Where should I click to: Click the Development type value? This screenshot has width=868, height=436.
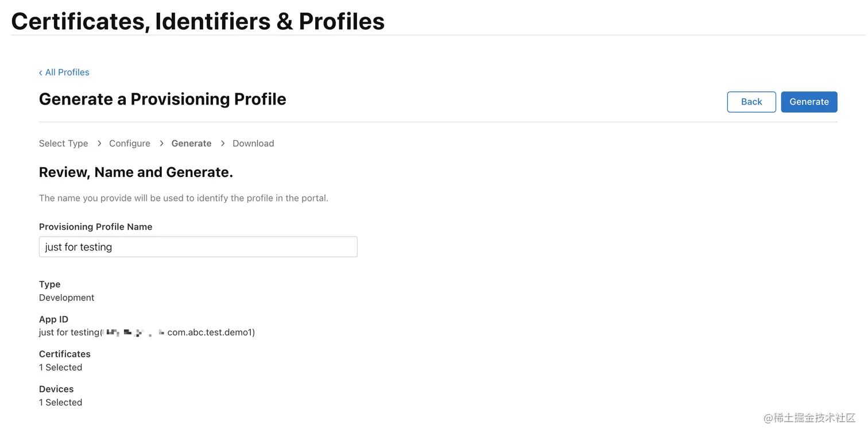click(67, 298)
